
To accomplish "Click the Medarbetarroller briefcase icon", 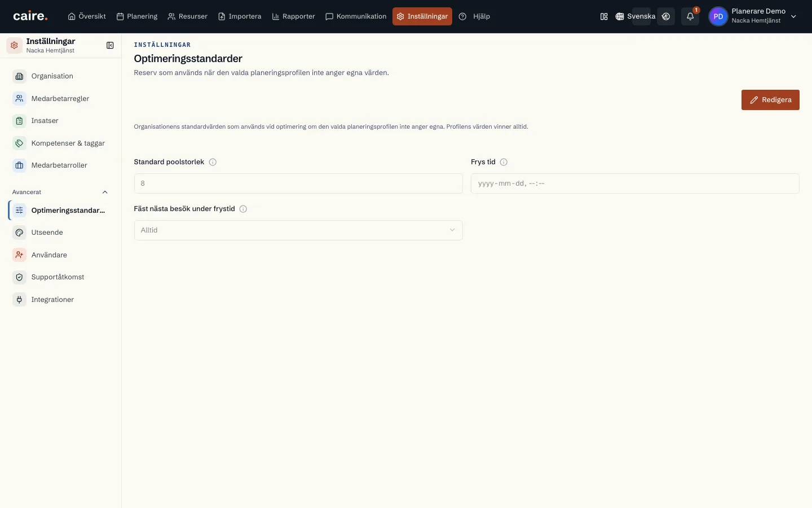I will coord(19,165).
